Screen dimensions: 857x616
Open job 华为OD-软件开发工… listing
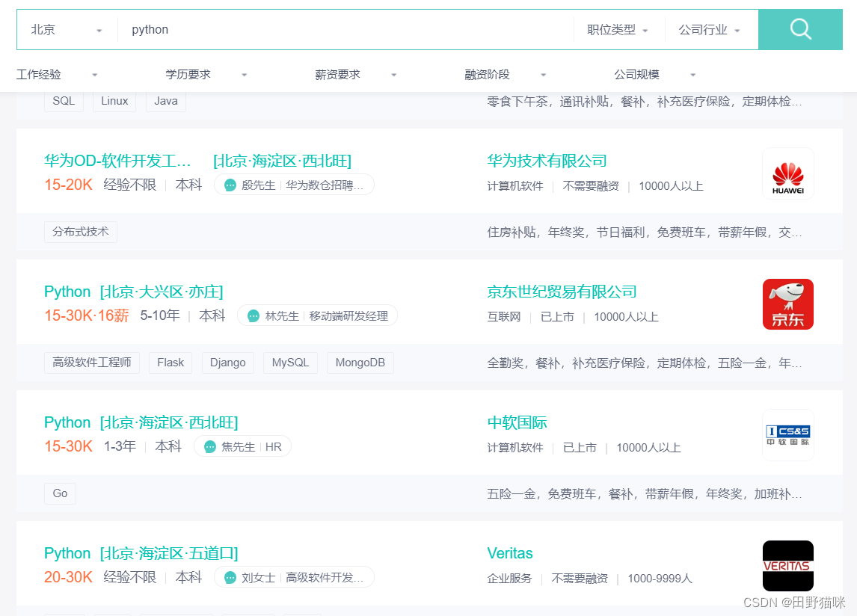pos(117,161)
